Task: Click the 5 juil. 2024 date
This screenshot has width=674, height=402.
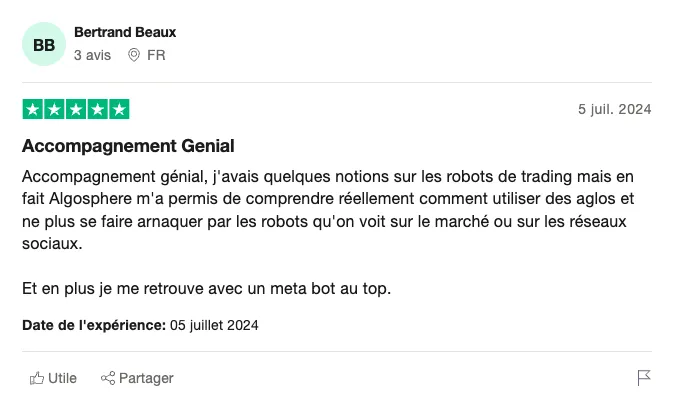Action: pos(615,109)
